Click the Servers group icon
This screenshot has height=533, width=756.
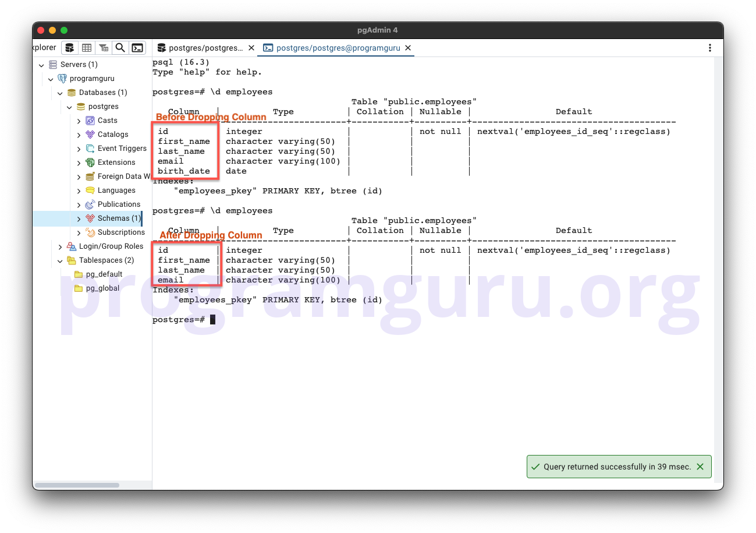pyautogui.click(x=53, y=65)
